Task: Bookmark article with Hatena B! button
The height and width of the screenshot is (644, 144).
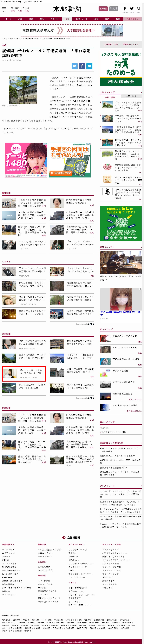Action: coord(89,66)
